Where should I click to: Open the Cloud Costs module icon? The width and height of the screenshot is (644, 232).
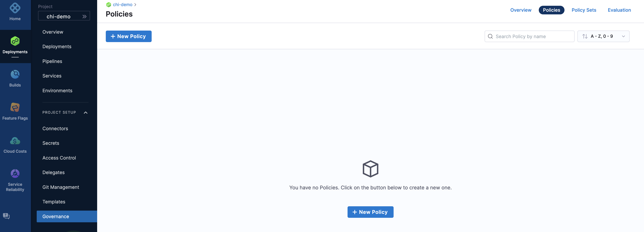(15, 141)
